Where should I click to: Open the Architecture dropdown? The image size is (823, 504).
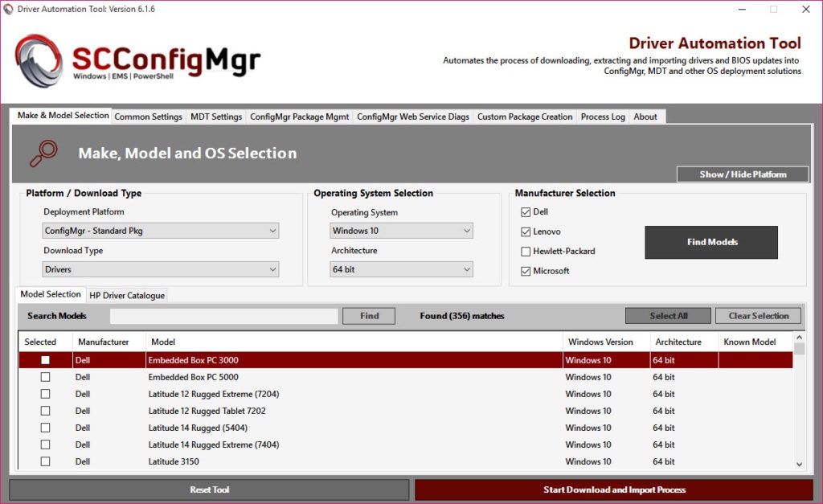click(x=402, y=269)
